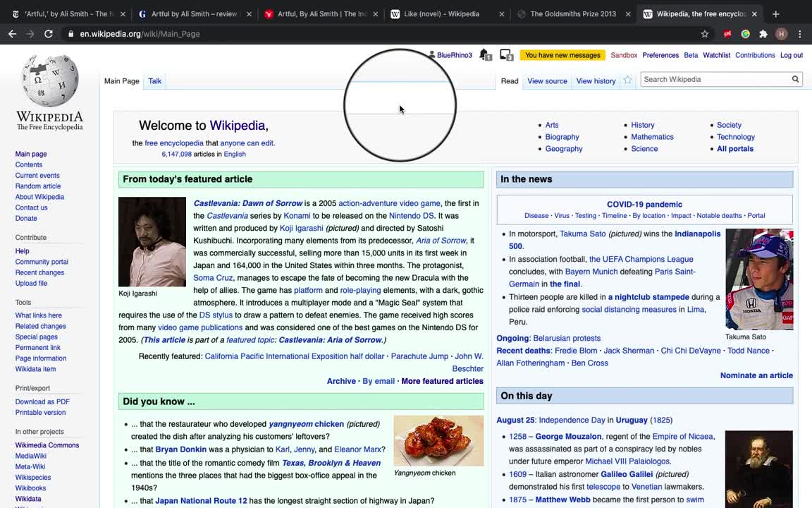Reload the page with the refresh icon
This screenshot has height=508, width=812.
(x=48, y=34)
